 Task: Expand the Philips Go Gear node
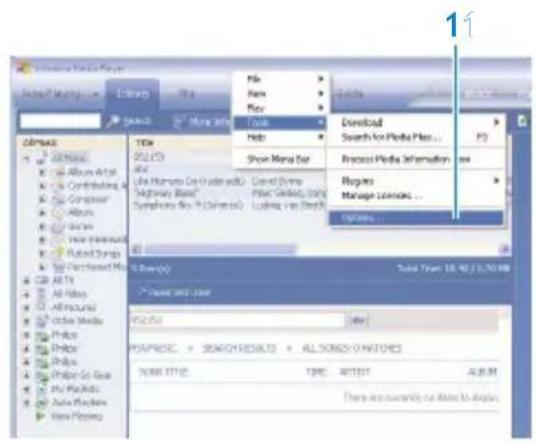click(27, 375)
